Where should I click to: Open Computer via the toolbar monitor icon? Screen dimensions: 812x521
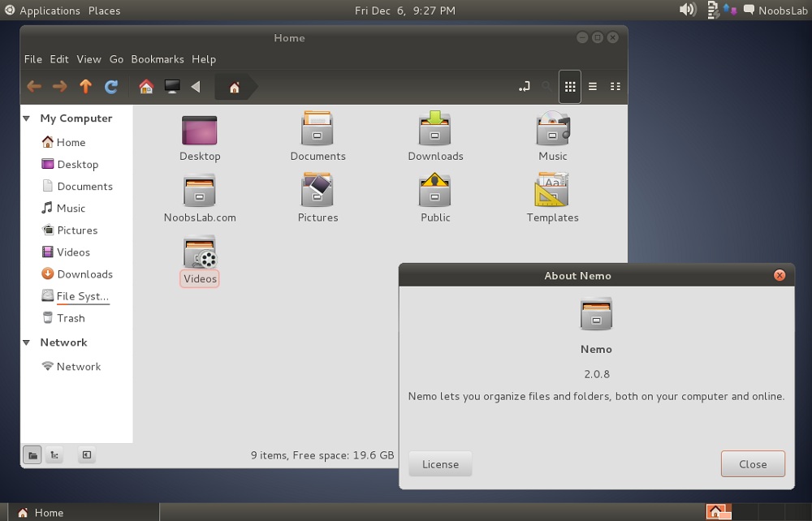coord(172,86)
